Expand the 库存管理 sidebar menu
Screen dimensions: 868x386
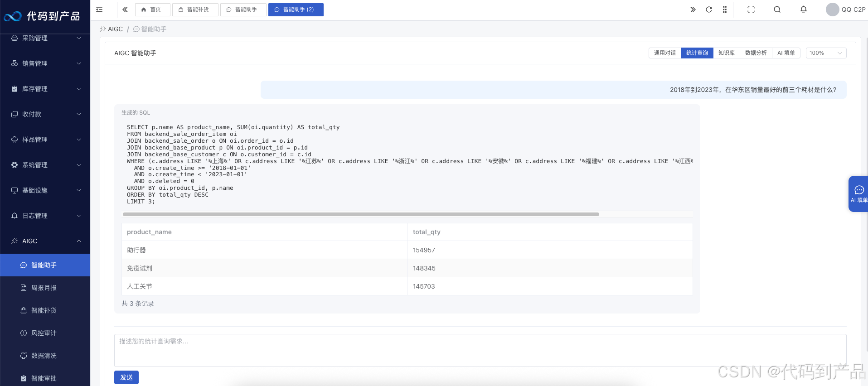click(x=45, y=89)
